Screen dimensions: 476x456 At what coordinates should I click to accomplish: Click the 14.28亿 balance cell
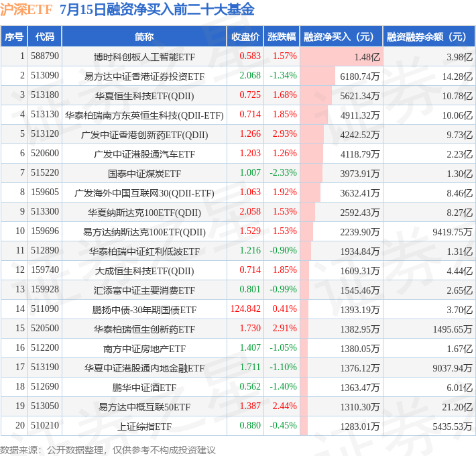[x=457, y=76]
